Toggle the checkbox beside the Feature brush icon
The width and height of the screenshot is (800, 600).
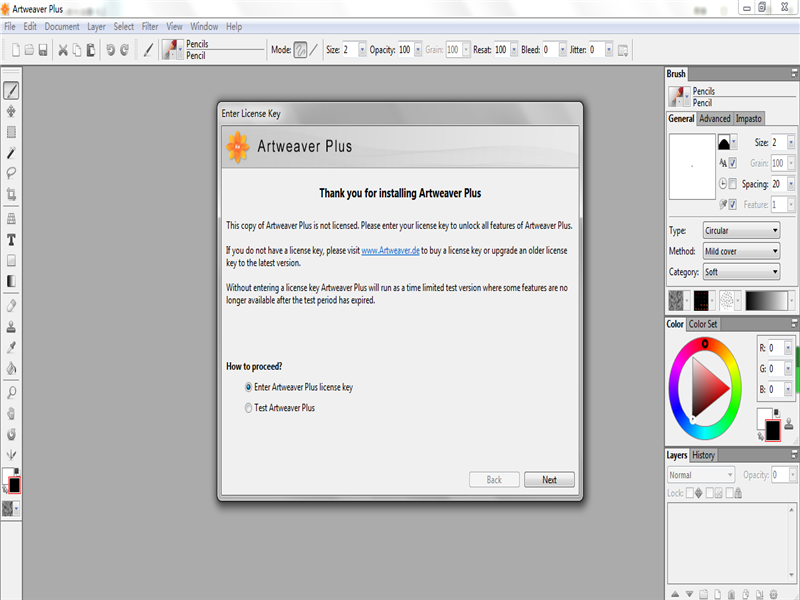[x=733, y=205]
